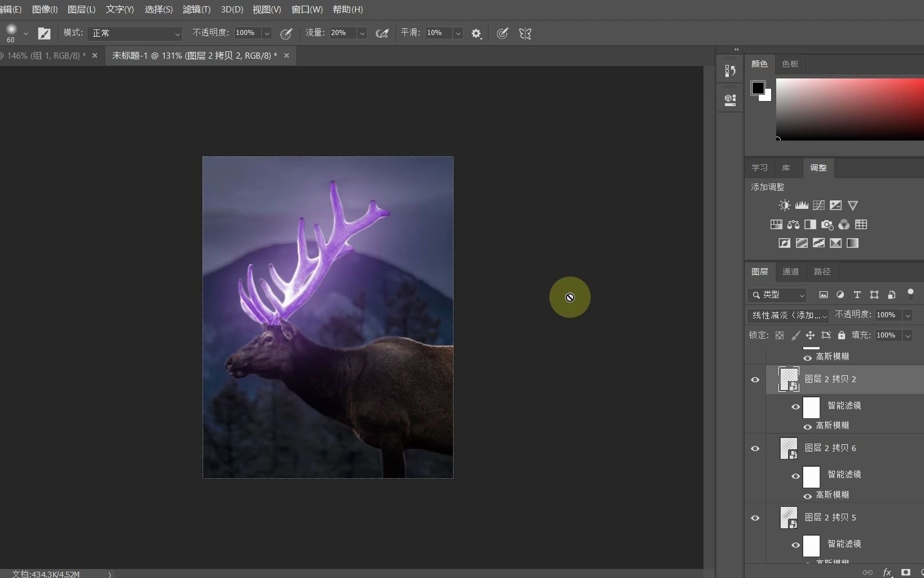Lock layer position
This screenshot has width=924, height=578.
tap(810, 335)
